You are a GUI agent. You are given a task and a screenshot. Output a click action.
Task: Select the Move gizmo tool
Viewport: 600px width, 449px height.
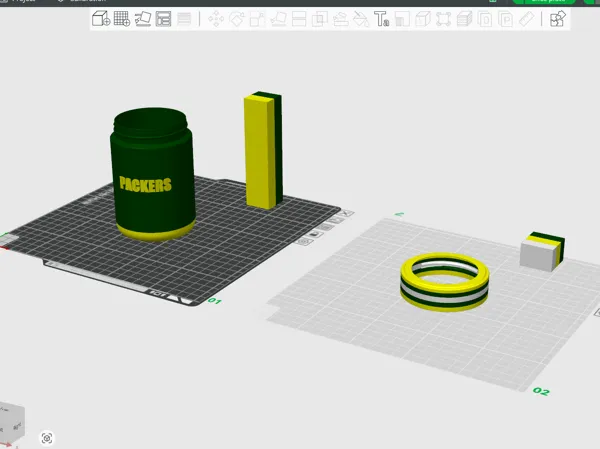click(216, 19)
